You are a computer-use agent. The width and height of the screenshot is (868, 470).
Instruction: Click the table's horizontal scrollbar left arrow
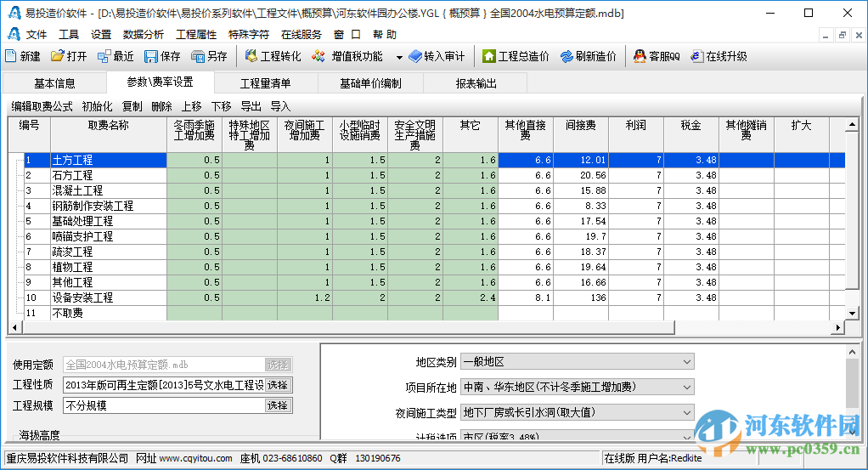(14, 327)
